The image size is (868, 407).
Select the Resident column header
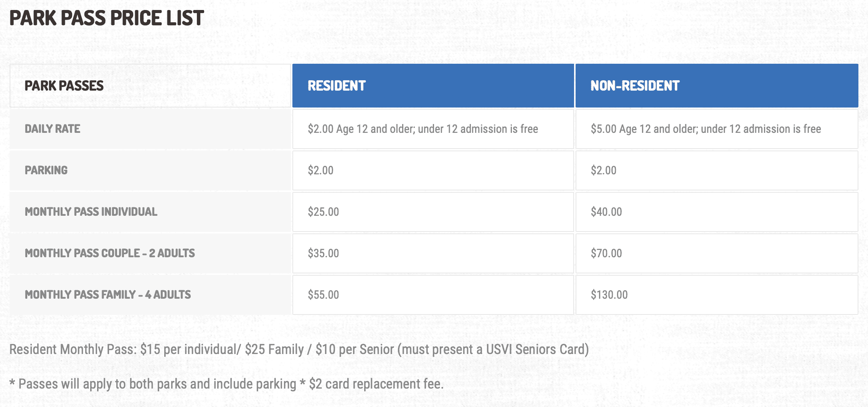point(433,86)
